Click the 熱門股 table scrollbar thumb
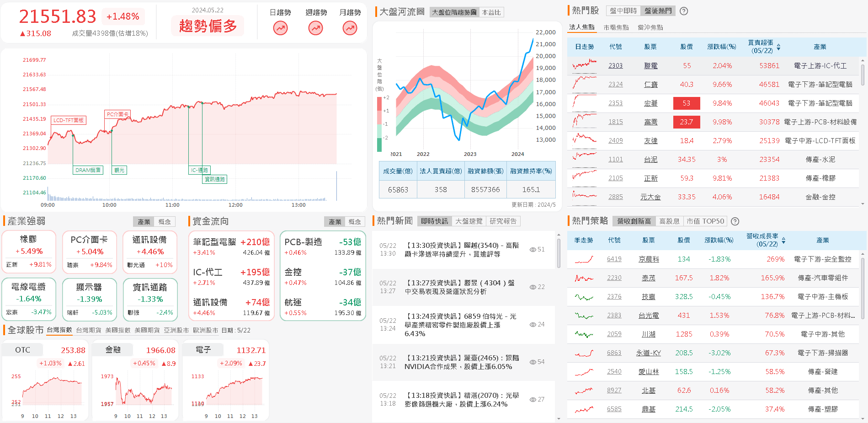The height and width of the screenshot is (423, 868). click(863, 75)
